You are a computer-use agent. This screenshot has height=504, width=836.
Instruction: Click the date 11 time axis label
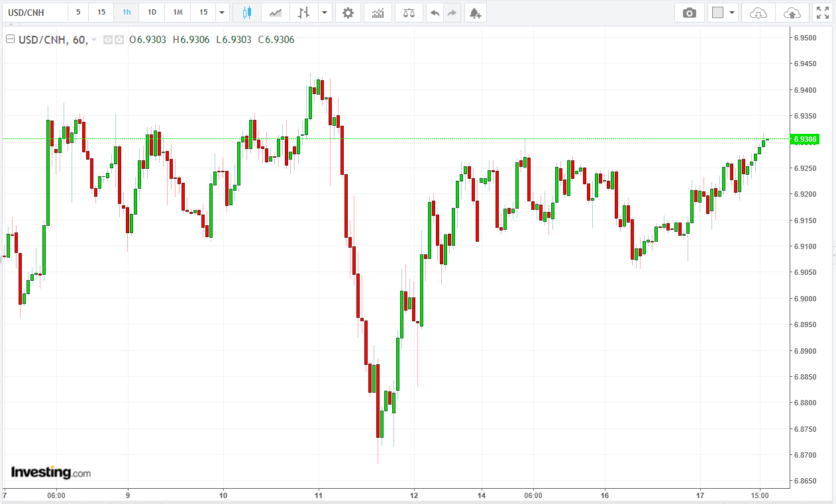coord(319,495)
